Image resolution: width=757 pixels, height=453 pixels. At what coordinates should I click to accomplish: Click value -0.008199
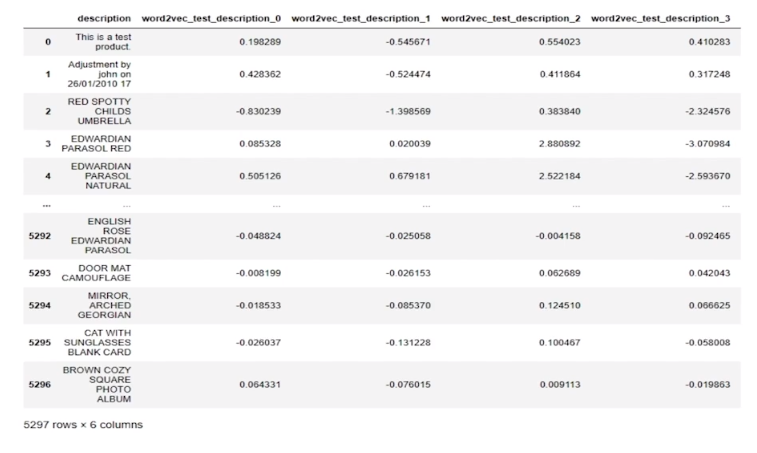258,273
